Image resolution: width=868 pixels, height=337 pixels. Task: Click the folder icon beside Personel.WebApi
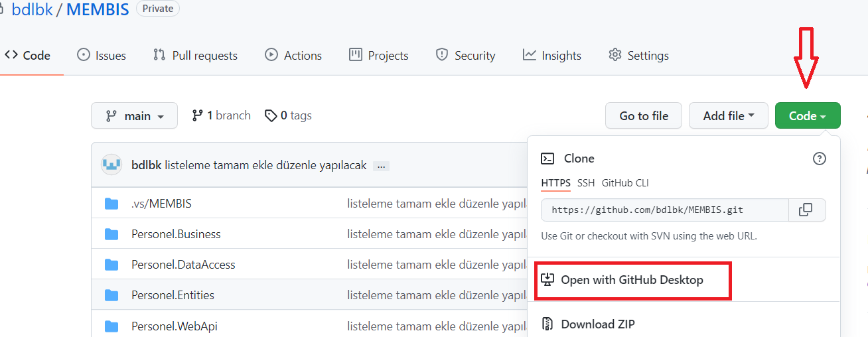(x=111, y=326)
